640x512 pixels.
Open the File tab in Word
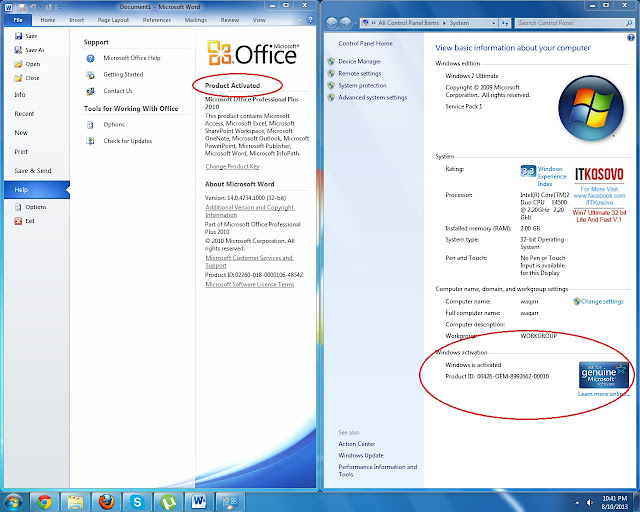18,20
